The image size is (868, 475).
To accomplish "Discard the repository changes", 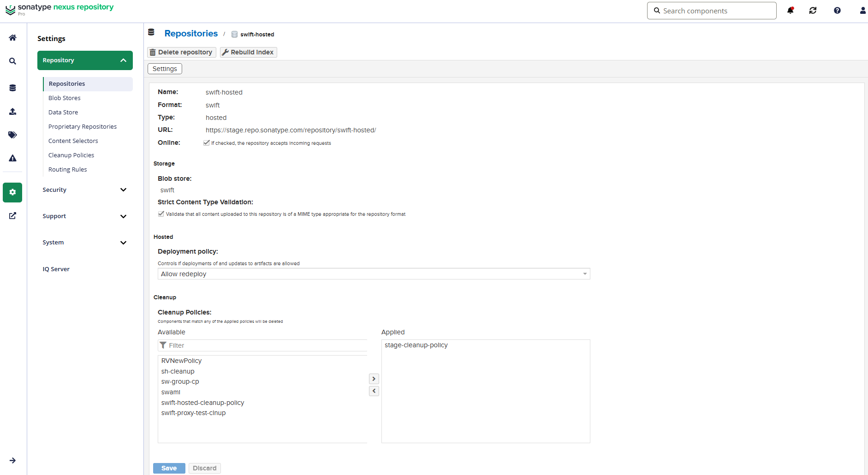I will (x=205, y=468).
